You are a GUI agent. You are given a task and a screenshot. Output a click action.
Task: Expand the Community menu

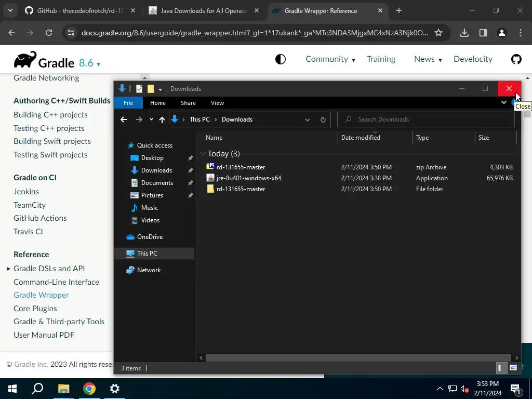(x=330, y=59)
